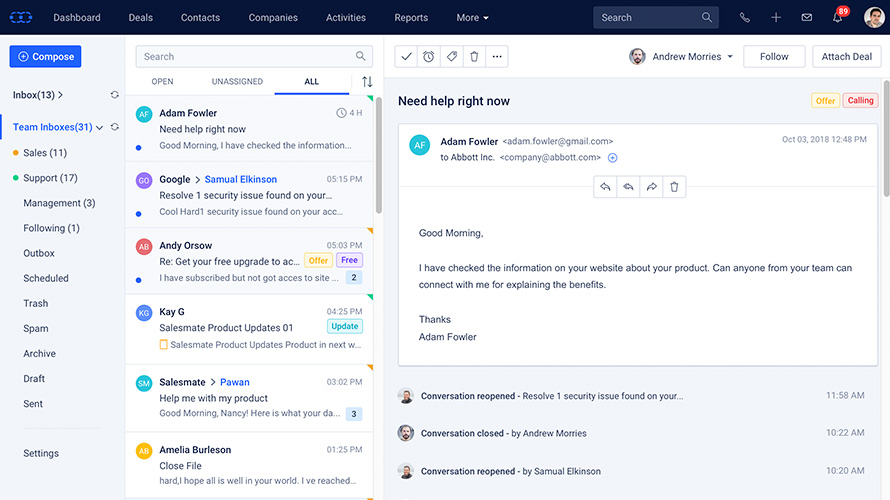Open inbox Settings
This screenshot has height=500, width=890.
pos(41,453)
